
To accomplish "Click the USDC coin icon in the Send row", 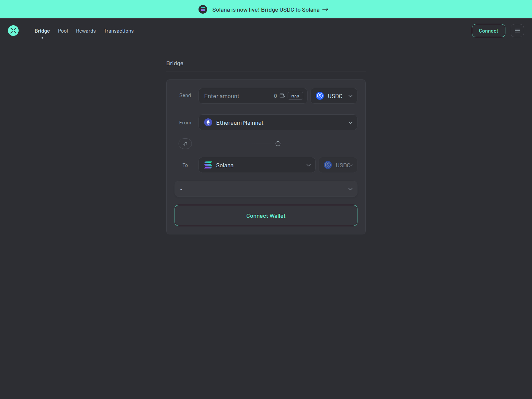I will 320,96.
